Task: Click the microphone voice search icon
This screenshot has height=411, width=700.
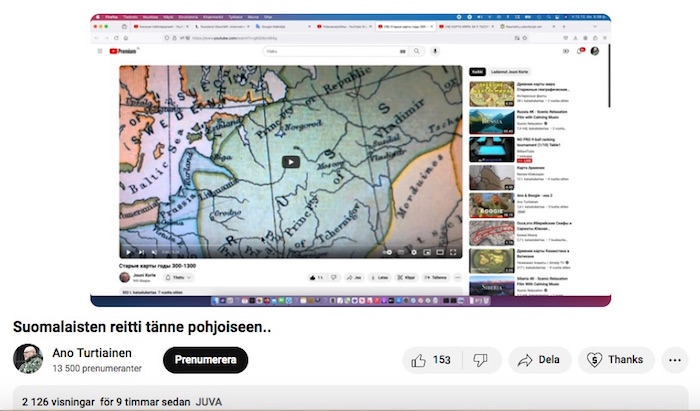Action: click(x=435, y=51)
